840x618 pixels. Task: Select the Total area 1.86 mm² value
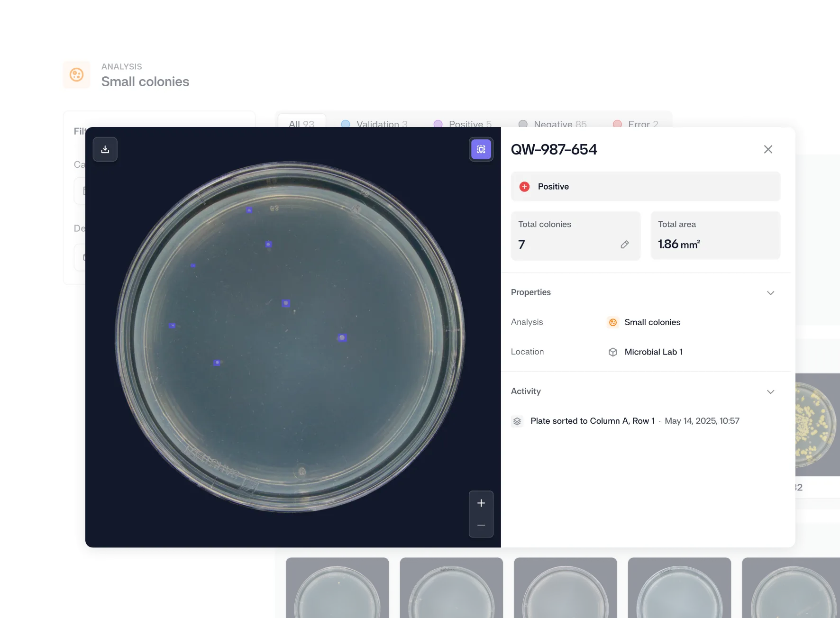click(x=679, y=244)
